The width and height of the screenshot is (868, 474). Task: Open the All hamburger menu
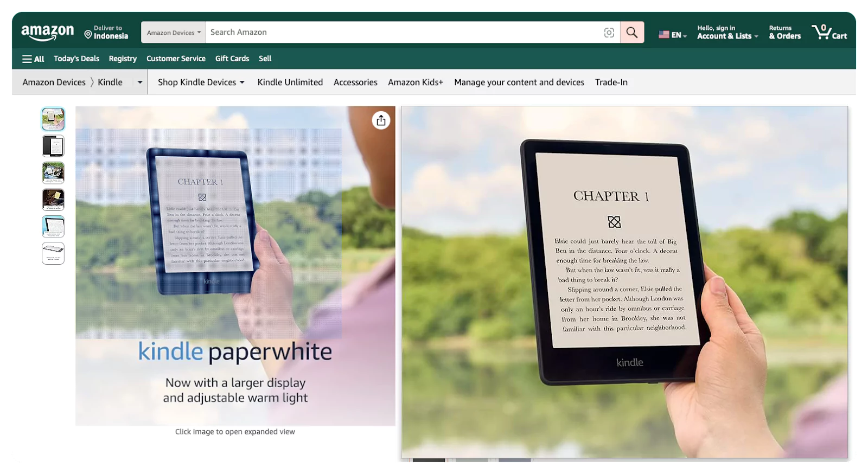tap(33, 59)
